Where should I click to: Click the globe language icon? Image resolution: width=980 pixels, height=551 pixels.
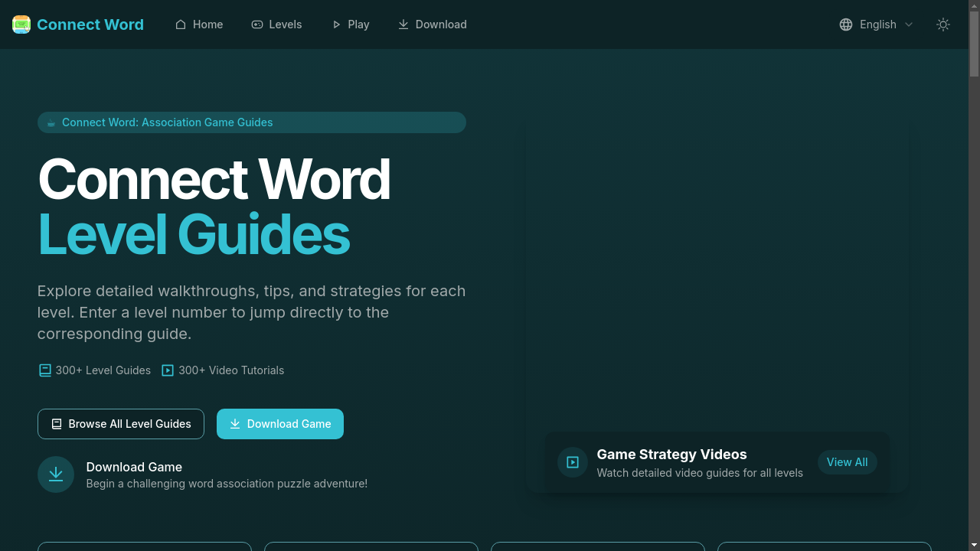coord(846,24)
